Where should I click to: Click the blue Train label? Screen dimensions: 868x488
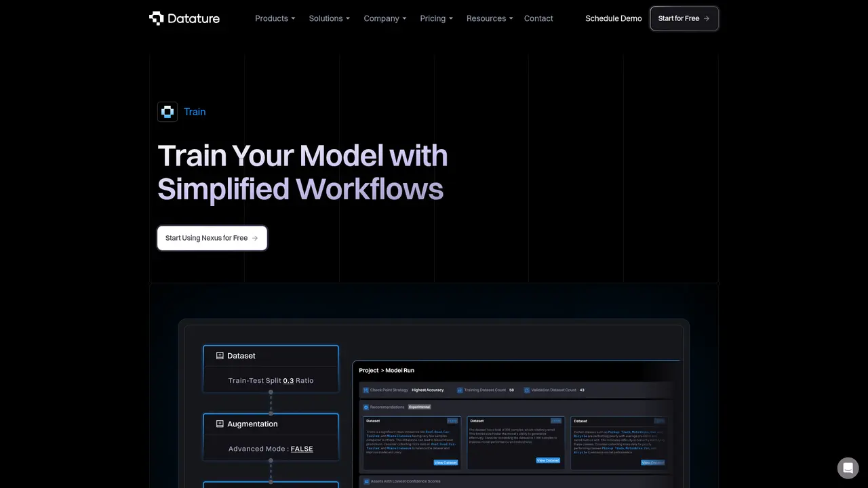(195, 112)
